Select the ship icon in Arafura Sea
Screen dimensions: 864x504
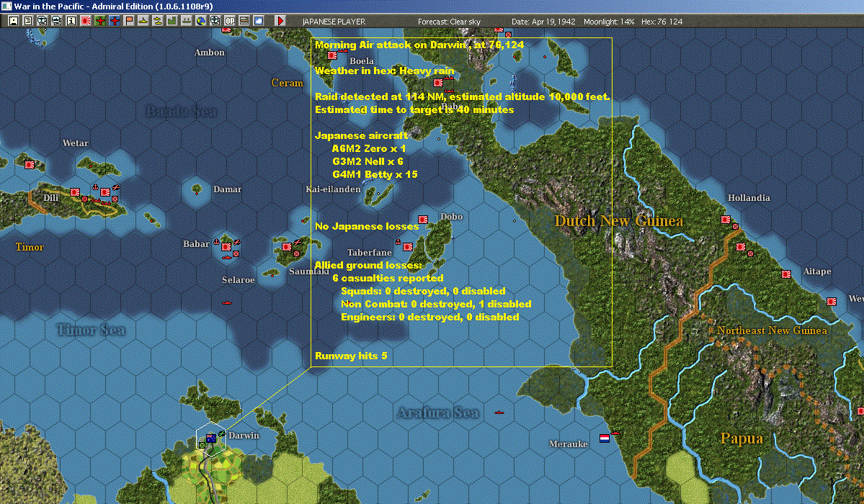pos(499,412)
